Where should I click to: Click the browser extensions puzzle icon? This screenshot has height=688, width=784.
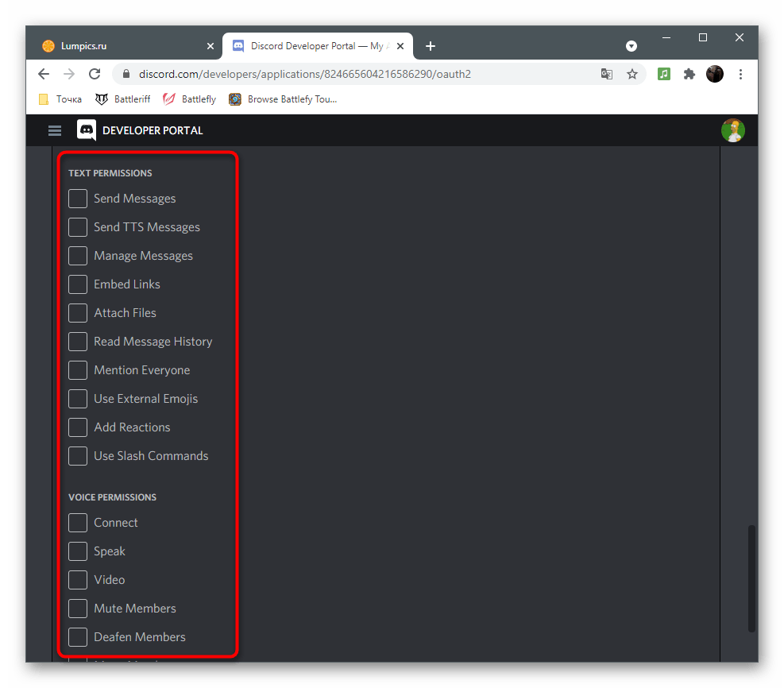point(689,73)
